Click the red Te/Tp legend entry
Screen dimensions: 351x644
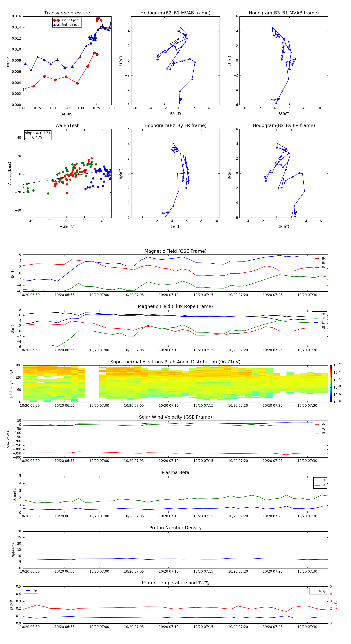(x=318, y=591)
